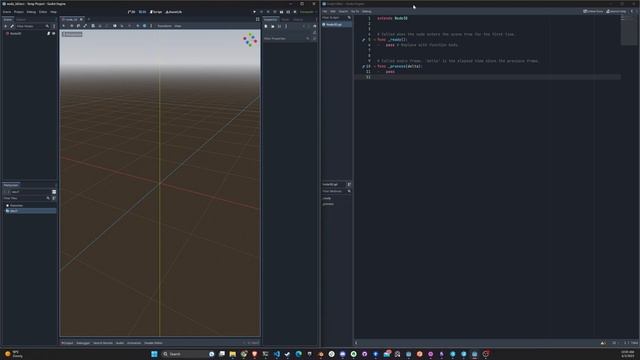Click the instance scene link icon
The width and height of the screenshot is (640, 360).
12,26
